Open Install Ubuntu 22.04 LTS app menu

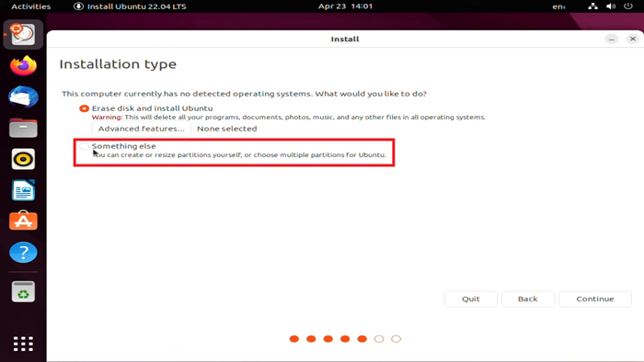click(131, 6)
